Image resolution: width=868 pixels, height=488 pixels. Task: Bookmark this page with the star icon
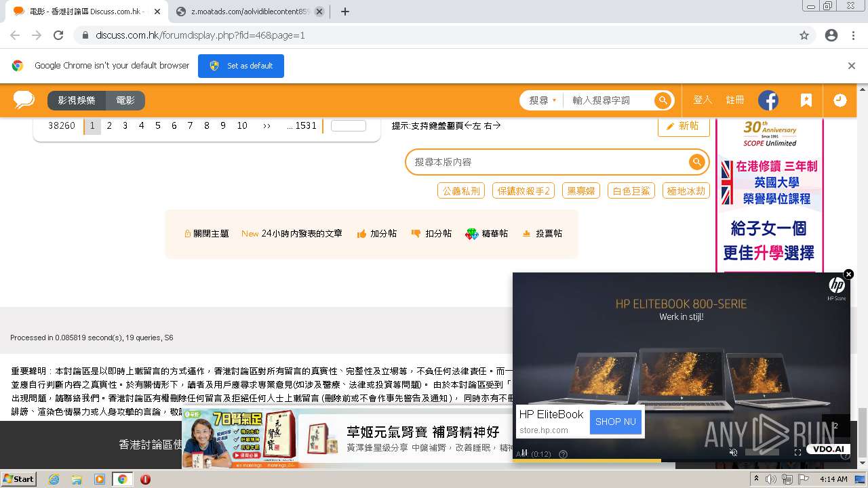coord(804,35)
